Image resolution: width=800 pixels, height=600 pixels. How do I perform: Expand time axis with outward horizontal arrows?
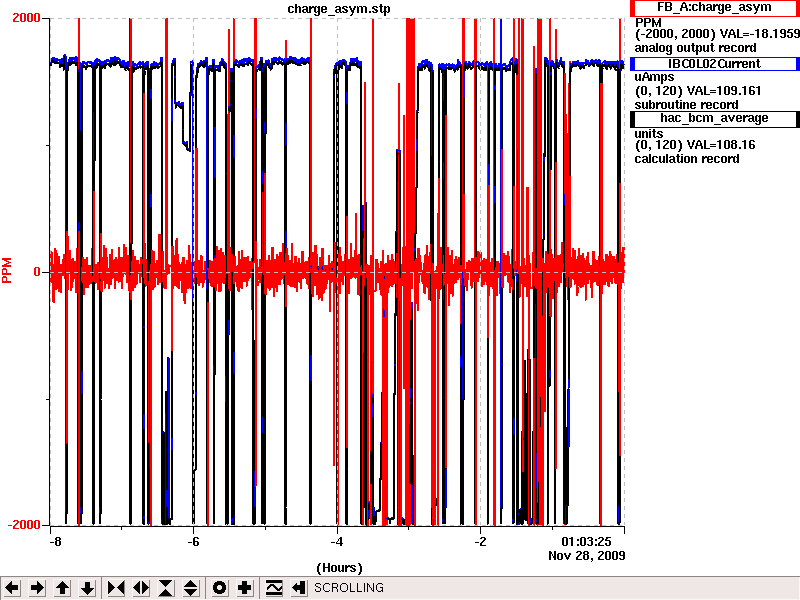[x=141, y=588]
